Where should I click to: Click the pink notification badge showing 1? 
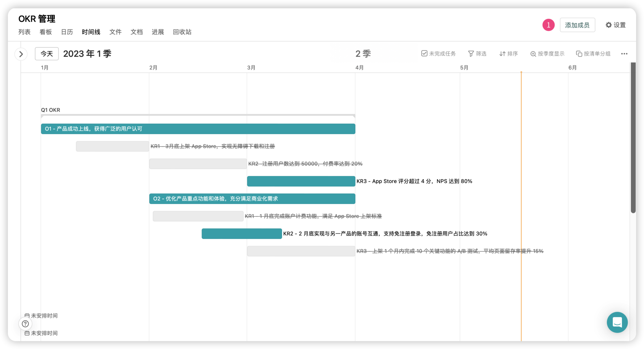548,25
